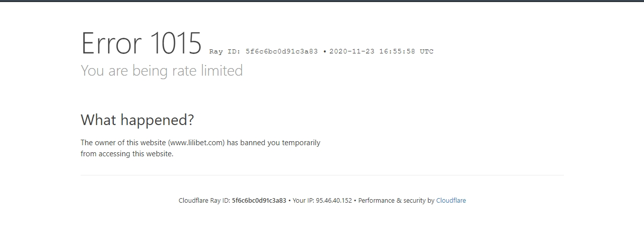
Task: Click the "What happened?" heading
Action: pyautogui.click(x=137, y=120)
